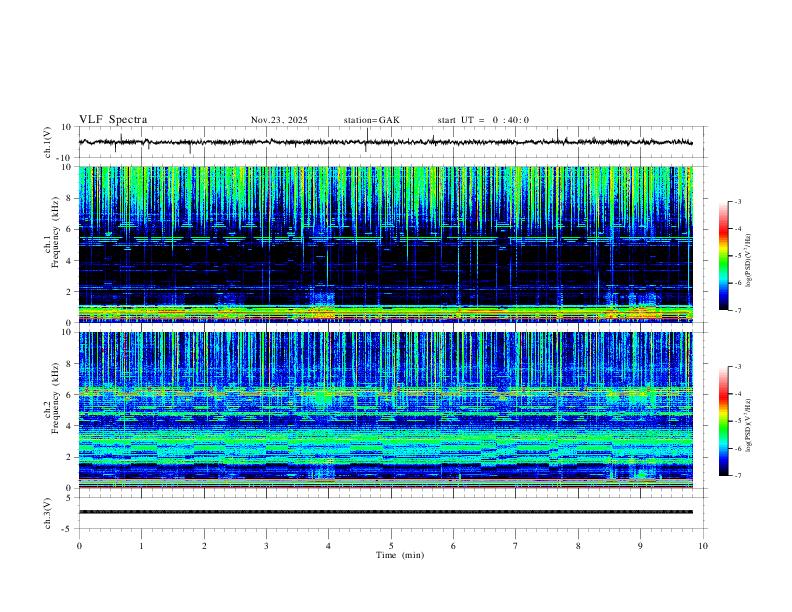The image size is (792, 612).
Task: Select the "station=GAK" label
Action: 371,120
